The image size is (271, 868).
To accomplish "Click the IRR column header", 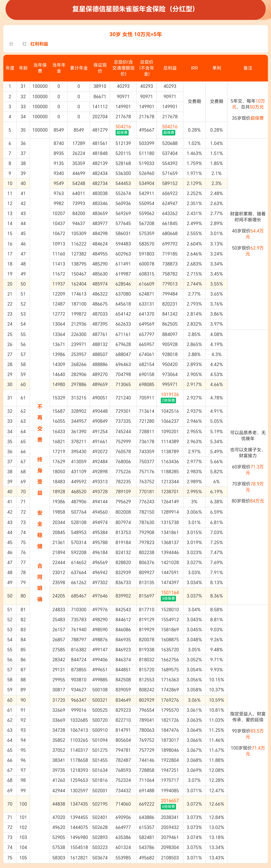I will pyautogui.click(x=194, y=68).
